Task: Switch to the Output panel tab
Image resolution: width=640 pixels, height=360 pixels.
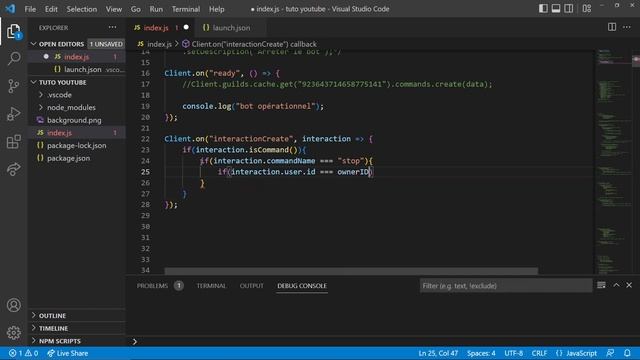Action: click(251, 286)
